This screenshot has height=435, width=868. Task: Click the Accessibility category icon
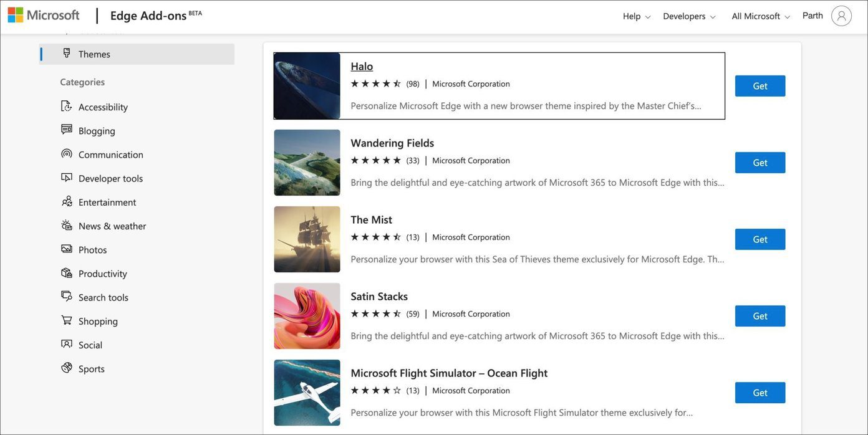coord(67,106)
